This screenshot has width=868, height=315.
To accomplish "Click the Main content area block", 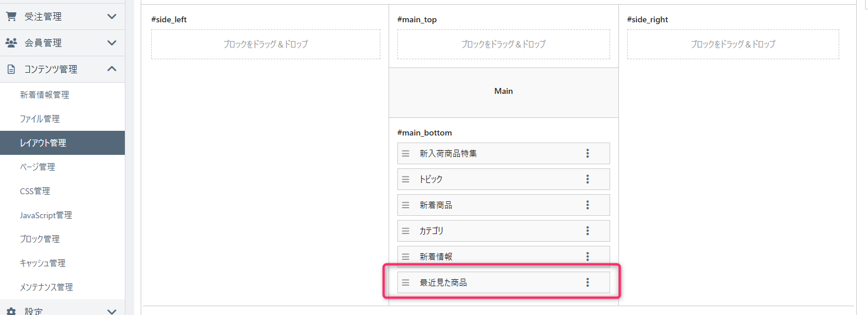I will pyautogui.click(x=503, y=92).
